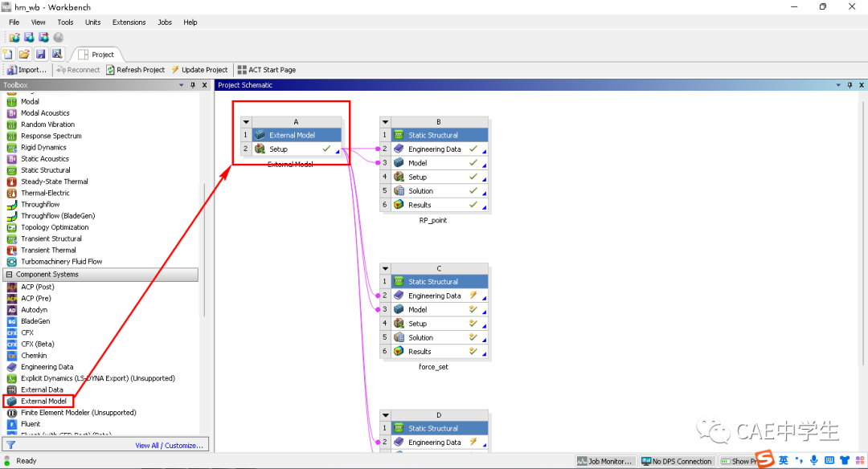This screenshot has height=469, width=868.
Task: Click the BladeGen component icon
Action: (11, 321)
